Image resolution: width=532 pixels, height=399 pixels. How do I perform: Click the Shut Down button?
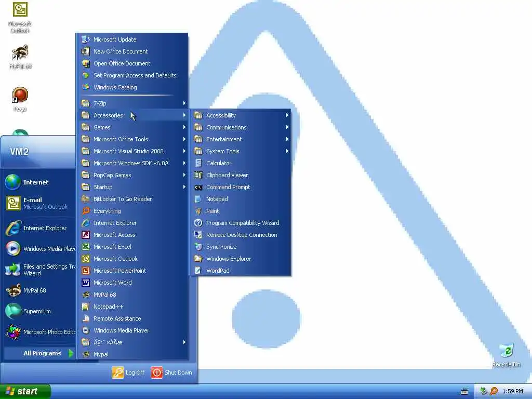[171, 373]
